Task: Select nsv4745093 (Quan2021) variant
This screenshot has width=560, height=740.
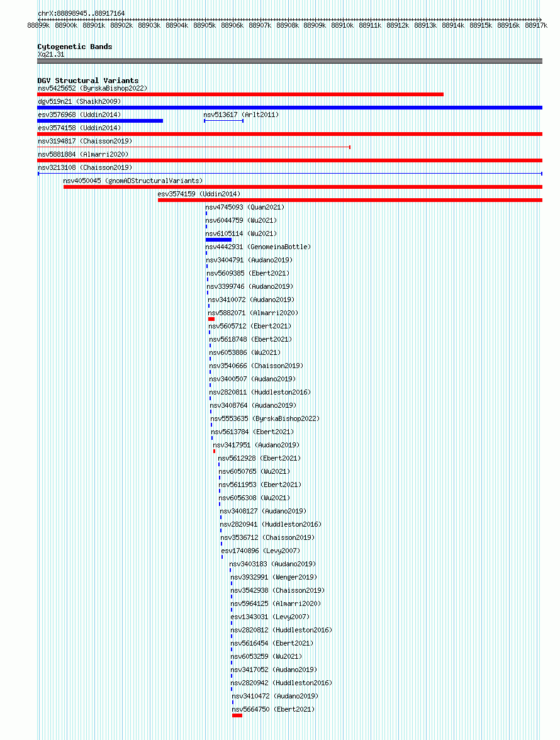Action: point(245,207)
